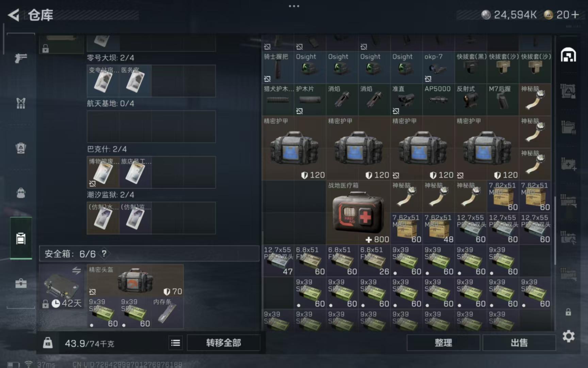Tap the safe box case with 42天 timer
The width and height of the screenshot is (588, 368).
tap(62, 287)
